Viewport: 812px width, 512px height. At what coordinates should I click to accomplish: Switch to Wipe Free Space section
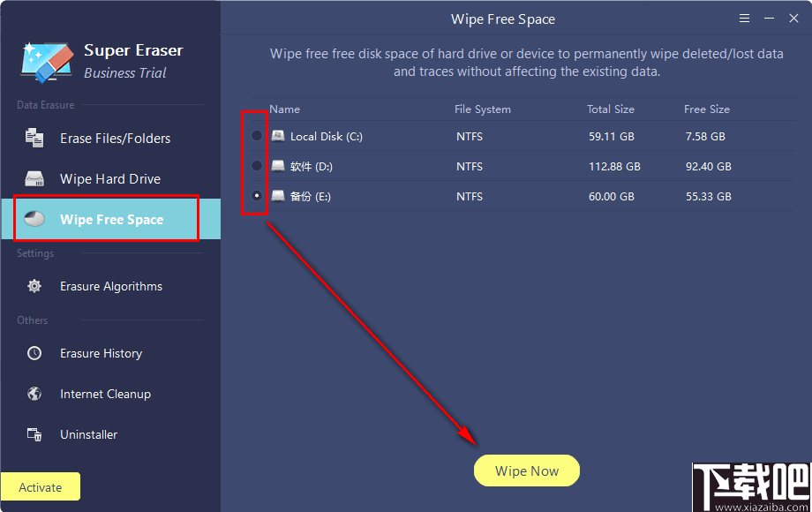click(111, 219)
